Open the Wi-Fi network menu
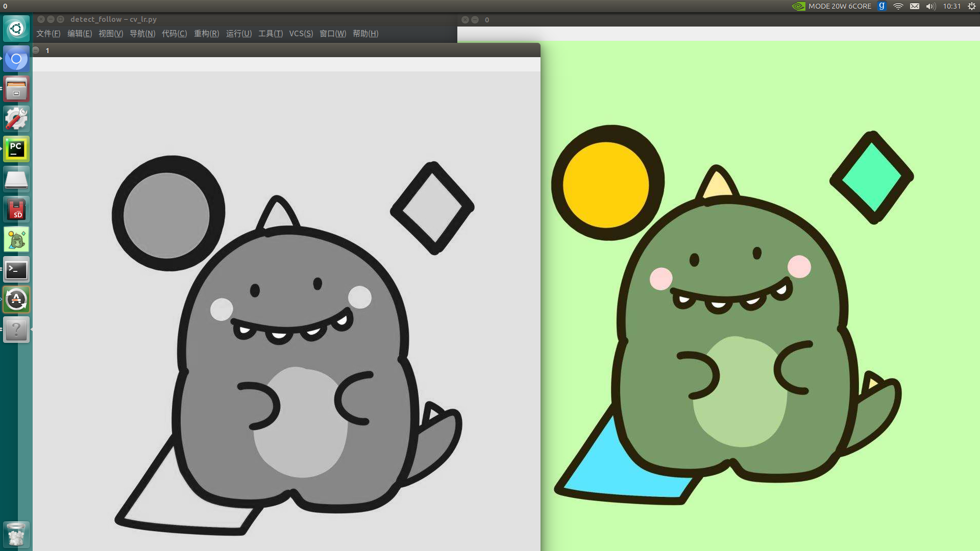 [898, 6]
